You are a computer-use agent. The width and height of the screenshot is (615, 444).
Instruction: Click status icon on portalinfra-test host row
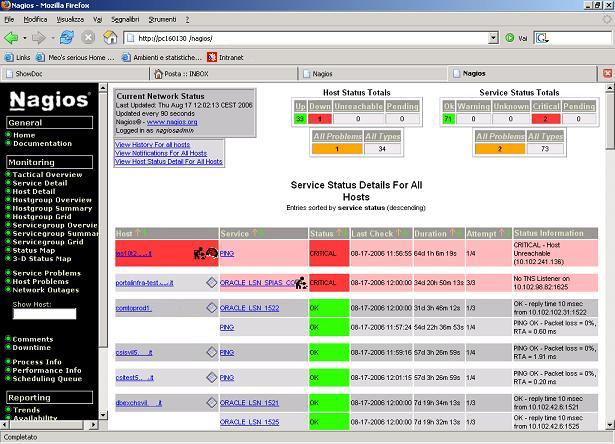click(x=211, y=282)
